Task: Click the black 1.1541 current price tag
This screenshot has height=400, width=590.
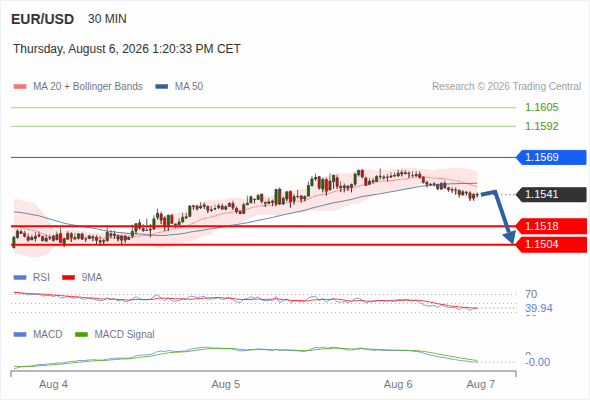Action: pos(551,195)
